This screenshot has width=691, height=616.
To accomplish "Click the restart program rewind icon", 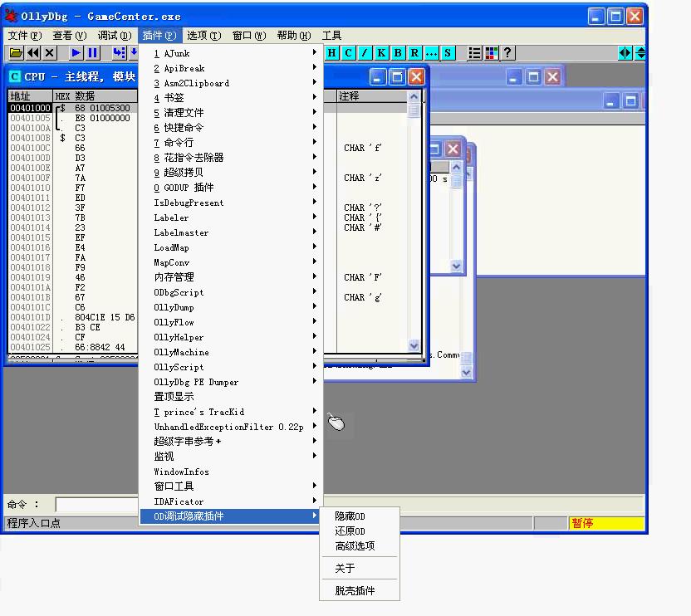I will 33,53.
